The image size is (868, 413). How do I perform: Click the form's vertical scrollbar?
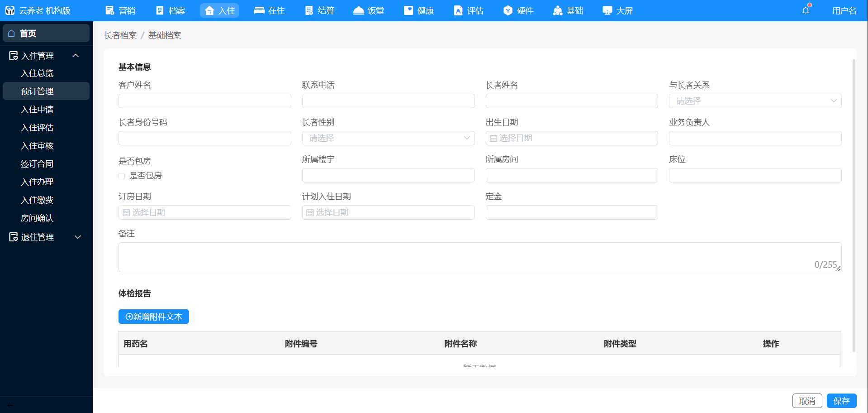pyautogui.click(x=854, y=204)
